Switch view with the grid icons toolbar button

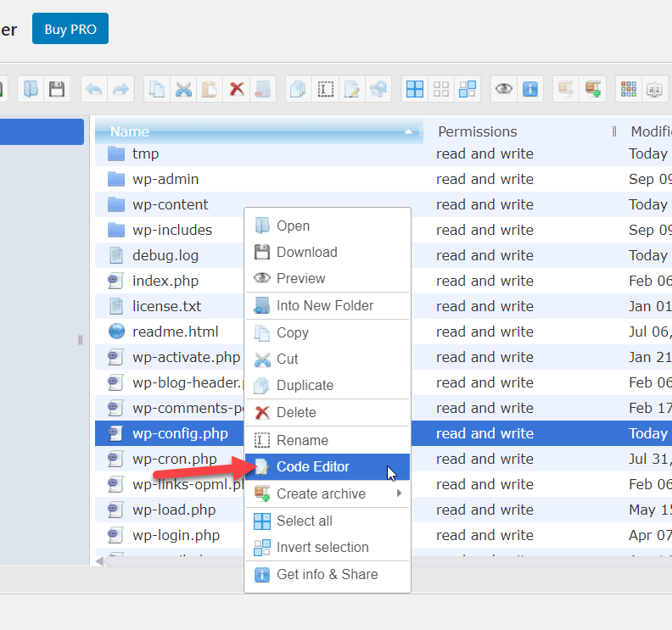(x=629, y=89)
